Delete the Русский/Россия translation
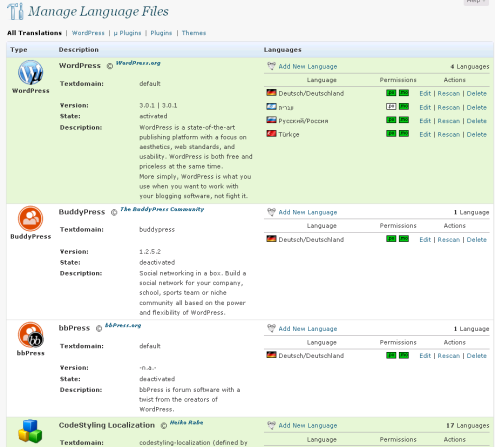 tap(476, 121)
